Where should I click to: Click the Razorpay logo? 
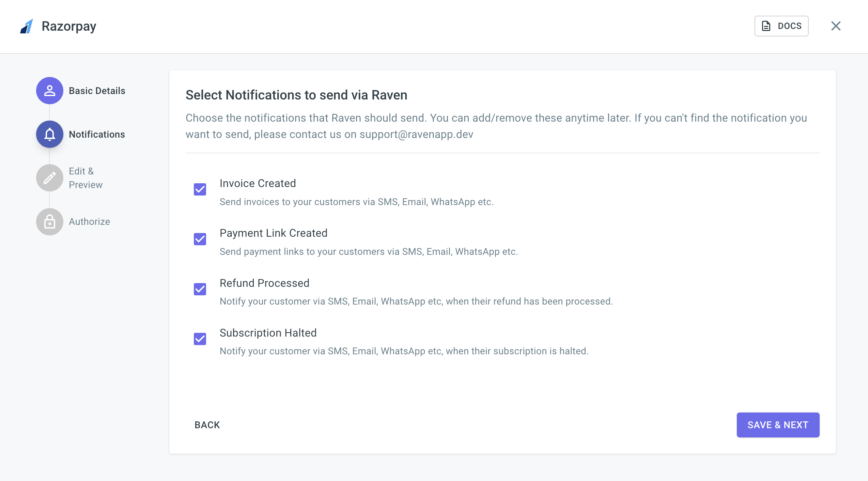click(27, 26)
